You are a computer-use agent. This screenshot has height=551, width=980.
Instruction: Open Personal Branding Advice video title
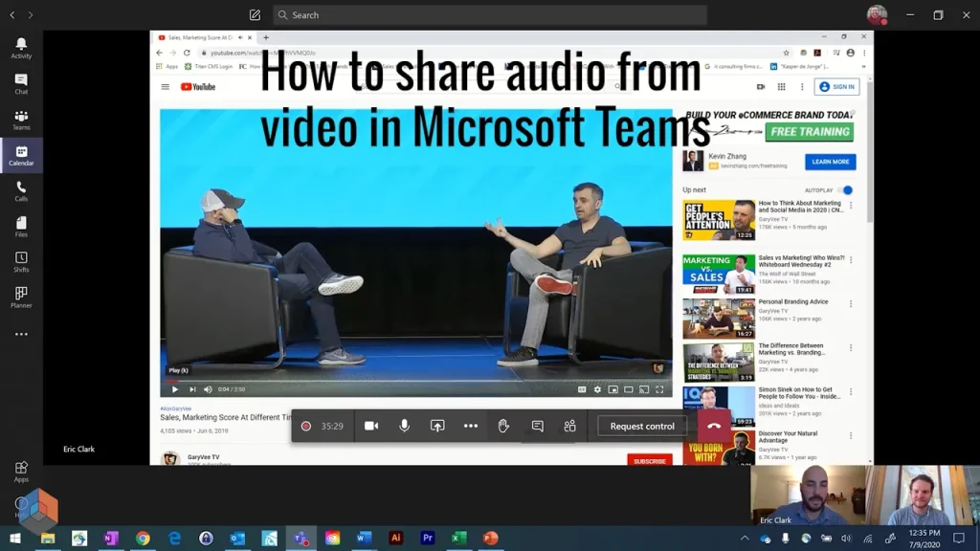coord(793,301)
